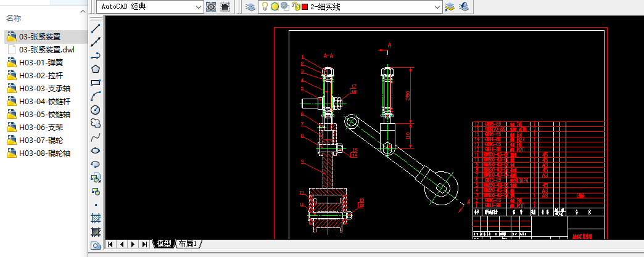Select file H03-08-辊轮轴
The image size is (644, 257).
(44, 153)
